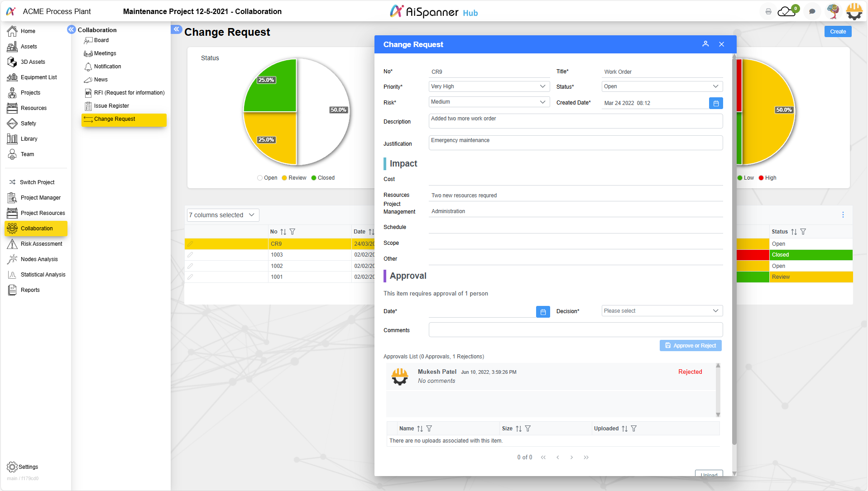The height and width of the screenshot is (491, 868).
Task: Click the Create button
Action: [x=837, y=31]
